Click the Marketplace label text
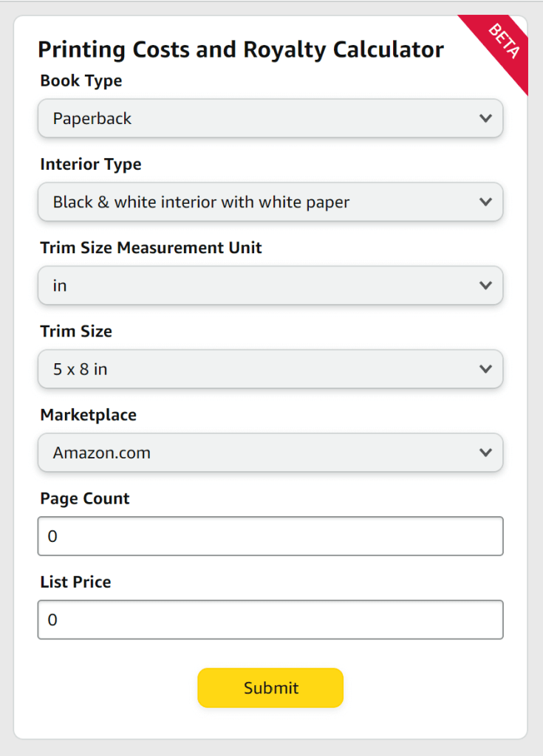Screen dimensions: 543x756 pos(88,414)
